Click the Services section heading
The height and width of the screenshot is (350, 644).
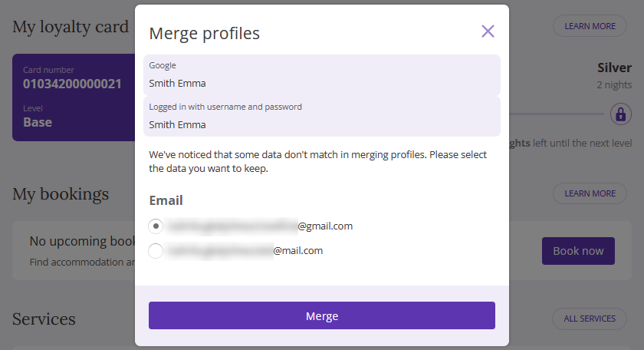click(x=44, y=319)
